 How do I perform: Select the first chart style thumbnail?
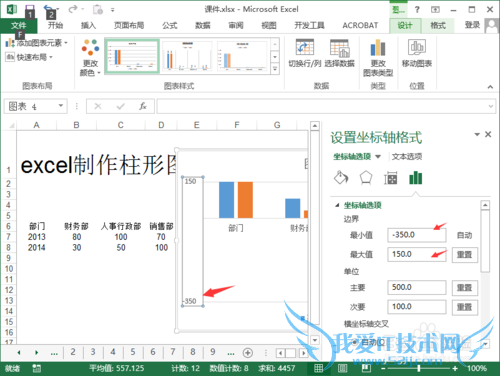(x=132, y=56)
